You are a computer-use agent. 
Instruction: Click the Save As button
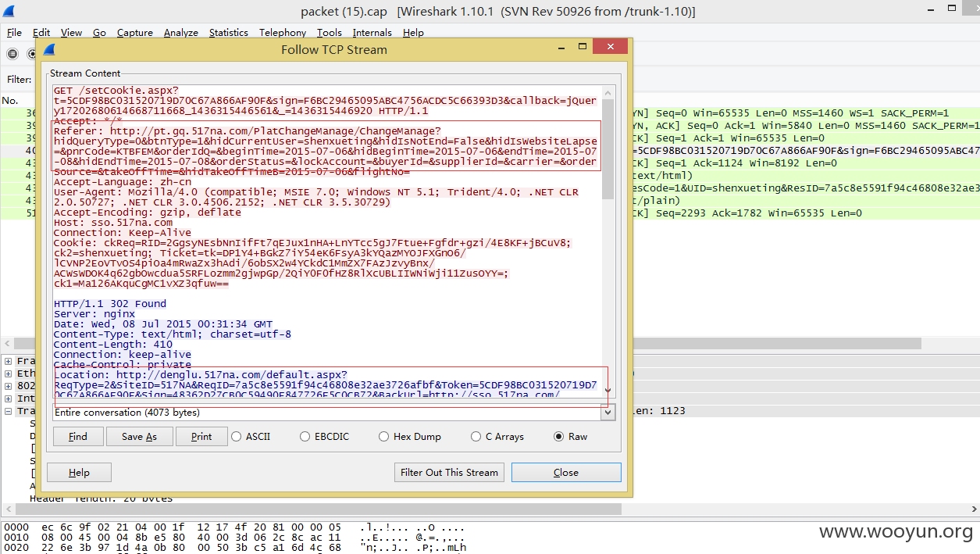pos(139,437)
